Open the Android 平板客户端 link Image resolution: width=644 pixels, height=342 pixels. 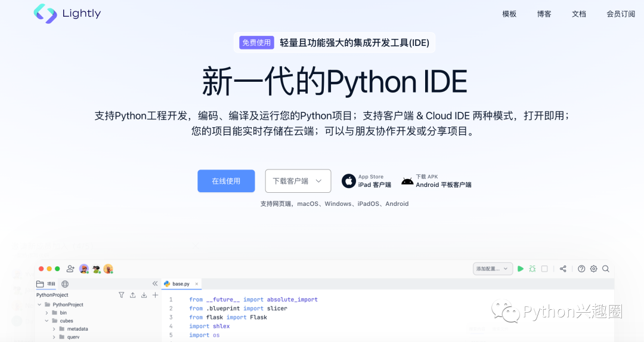(x=444, y=185)
